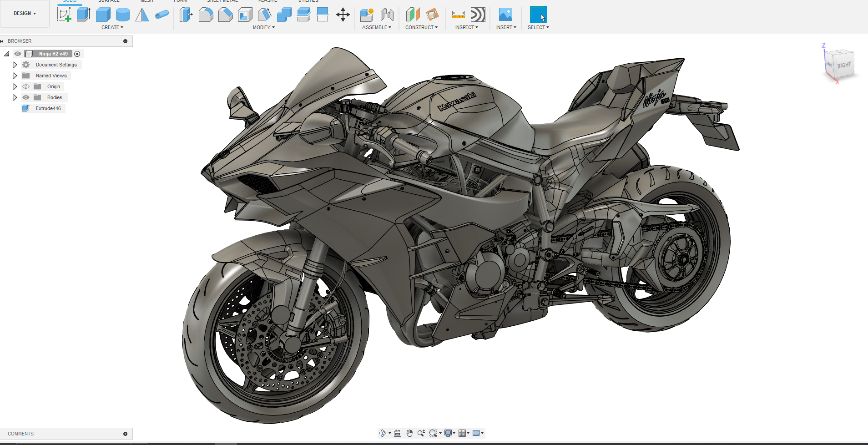Click the Viewports layout icon
This screenshot has height=445, width=868.
pyautogui.click(x=476, y=433)
